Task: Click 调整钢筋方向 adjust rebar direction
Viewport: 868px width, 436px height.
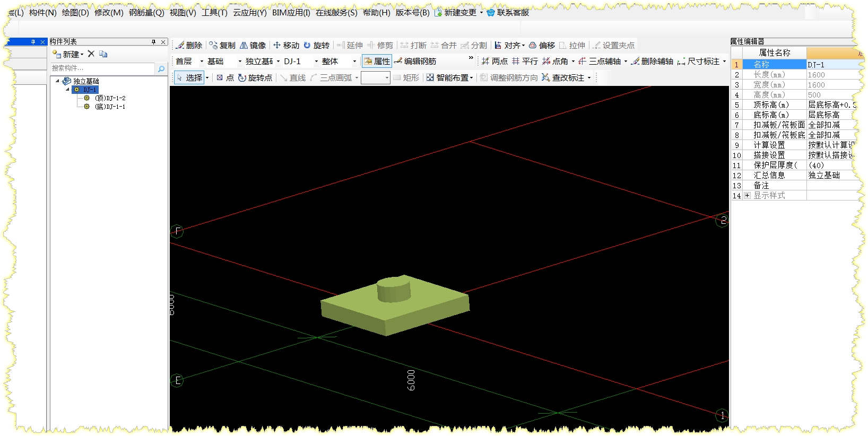Action: (509, 78)
